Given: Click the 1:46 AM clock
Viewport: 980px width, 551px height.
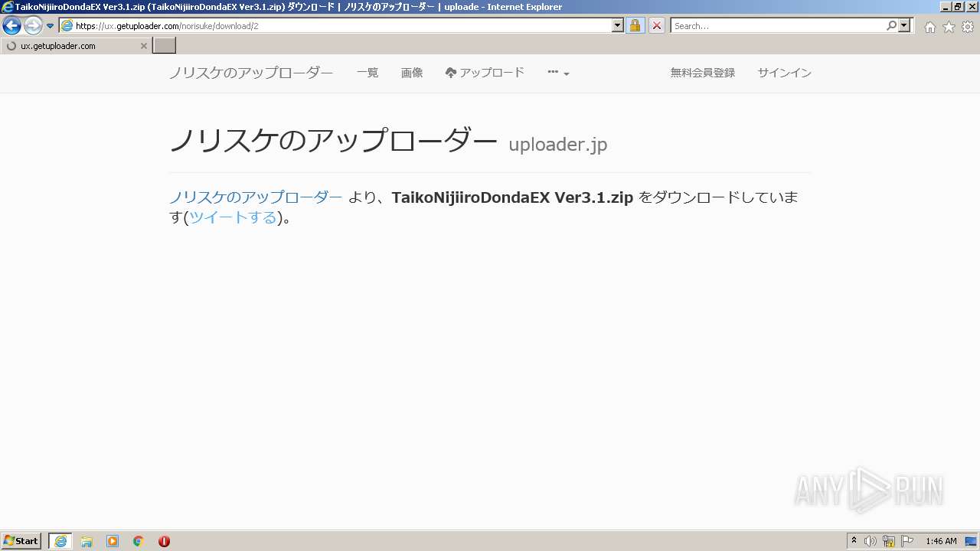Looking at the screenshot, I should (941, 541).
